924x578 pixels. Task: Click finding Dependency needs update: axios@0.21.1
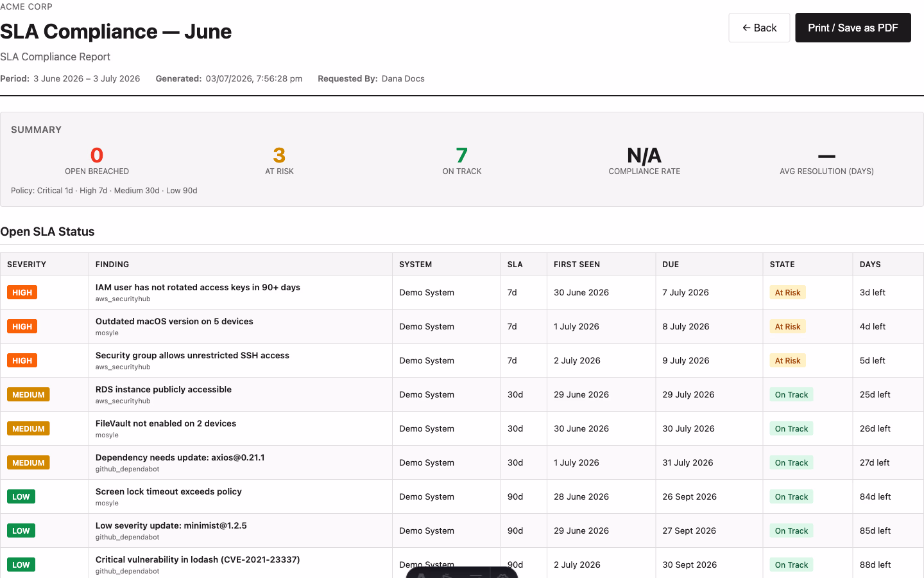click(x=180, y=457)
